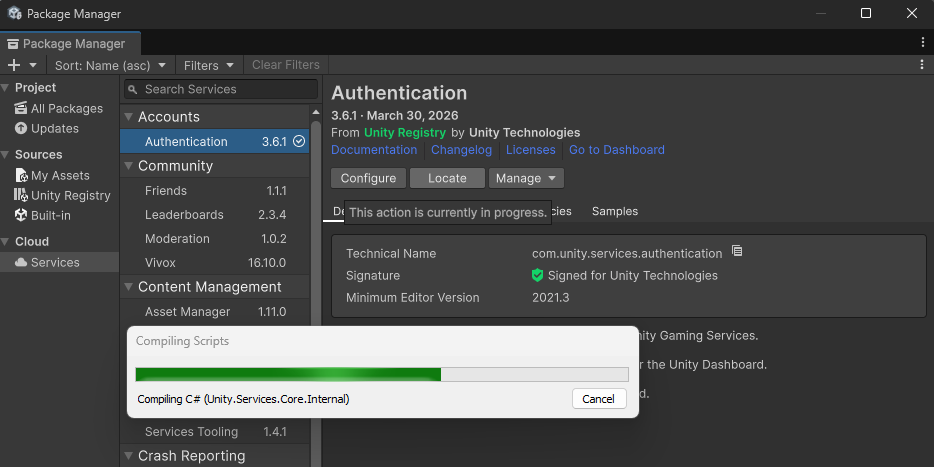Image resolution: width=934 pixels, height=467 pixels.
Task: Click the Built-in Unity cube icon
Action: tap(21, 215)
